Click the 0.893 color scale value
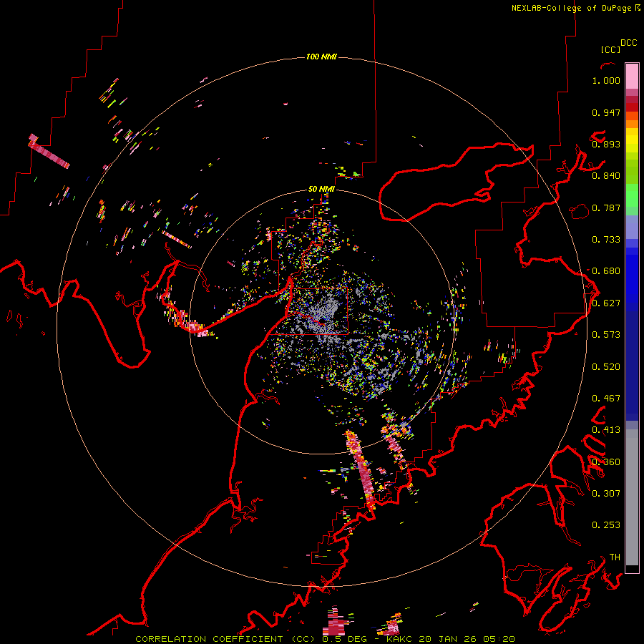 pos(606,144)
